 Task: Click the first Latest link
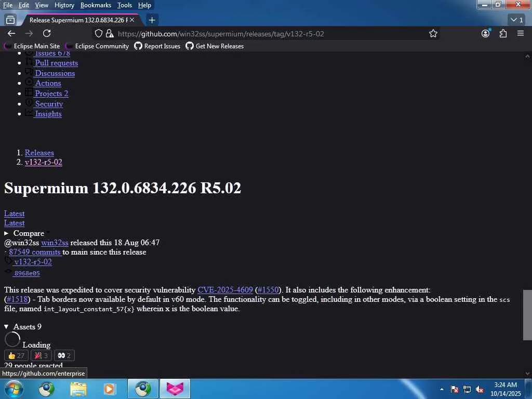pos(14,214)
